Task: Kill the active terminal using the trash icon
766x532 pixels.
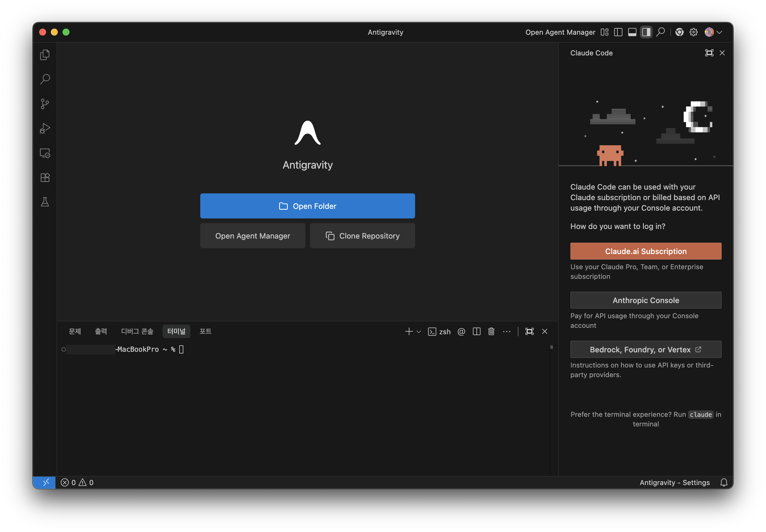Action: click(x=491, y=331)
